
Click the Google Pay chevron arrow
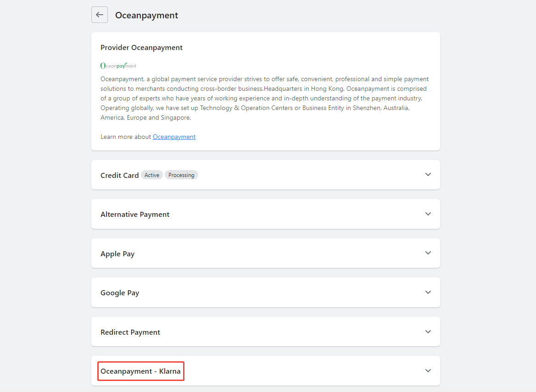tap(428, 293)
